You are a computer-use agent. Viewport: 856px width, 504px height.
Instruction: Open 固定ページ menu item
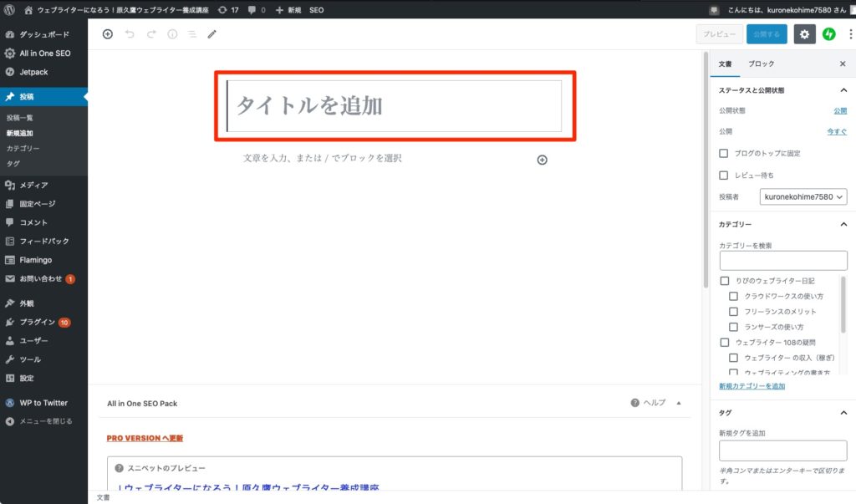pyautogui.click(x=43, y=204)
